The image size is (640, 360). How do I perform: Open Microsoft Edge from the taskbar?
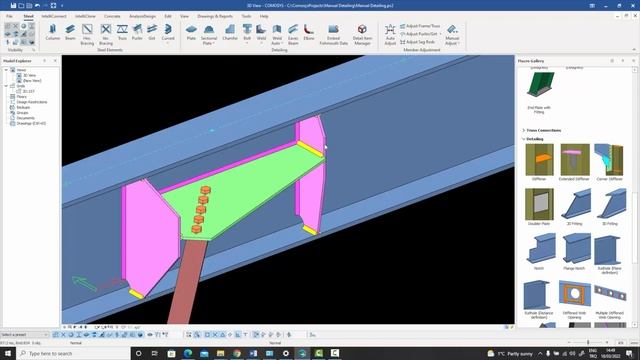click(188, 353)
